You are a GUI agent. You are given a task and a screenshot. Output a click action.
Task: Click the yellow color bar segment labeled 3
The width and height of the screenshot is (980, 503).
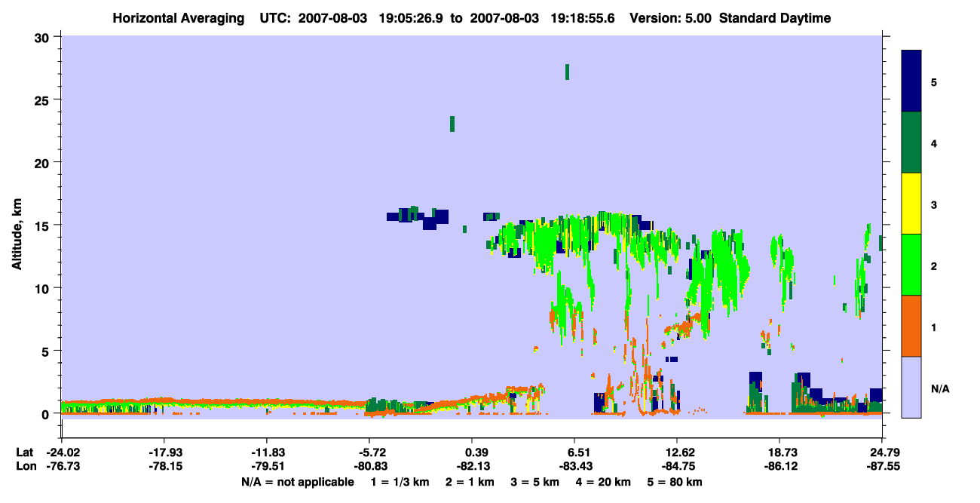click(x=911, y=204)
